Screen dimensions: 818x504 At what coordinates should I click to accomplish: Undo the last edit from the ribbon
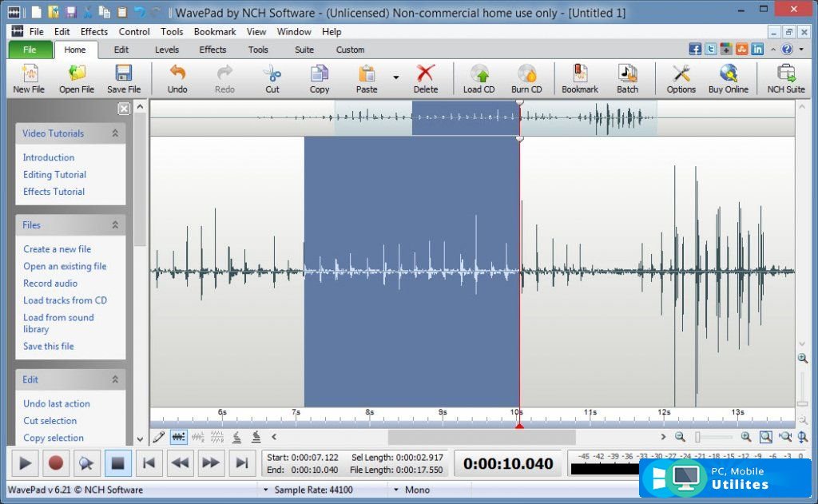177,78
